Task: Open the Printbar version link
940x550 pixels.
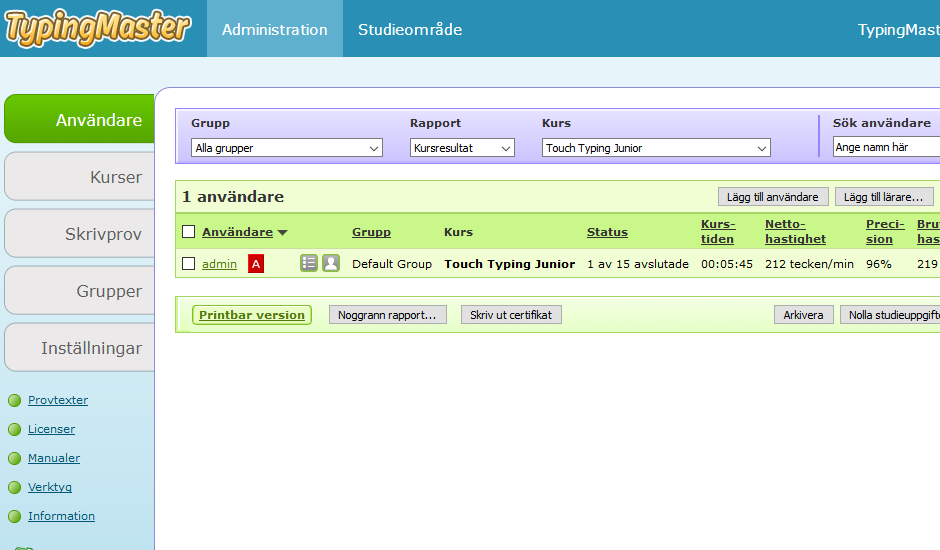Action: (252, 315)
